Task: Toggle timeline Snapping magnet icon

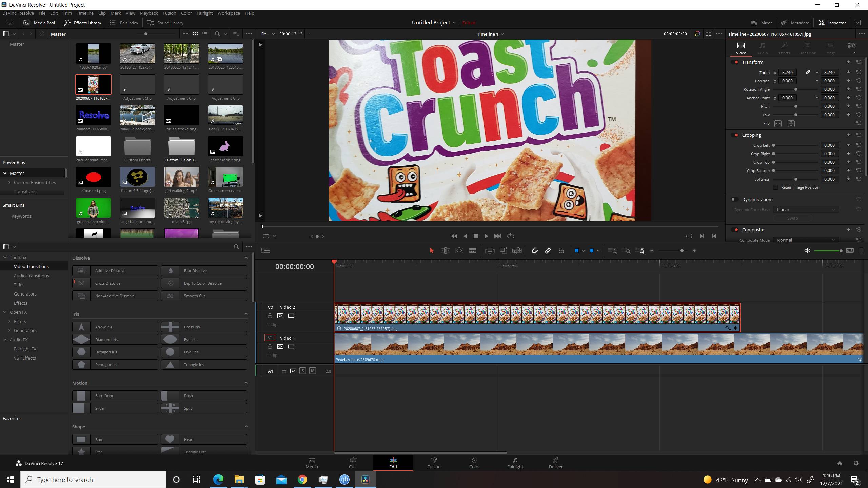Action: point(534,251)
